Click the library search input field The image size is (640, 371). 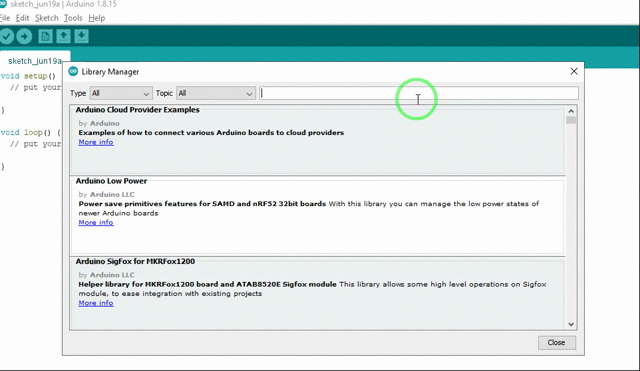click(419, 93)
